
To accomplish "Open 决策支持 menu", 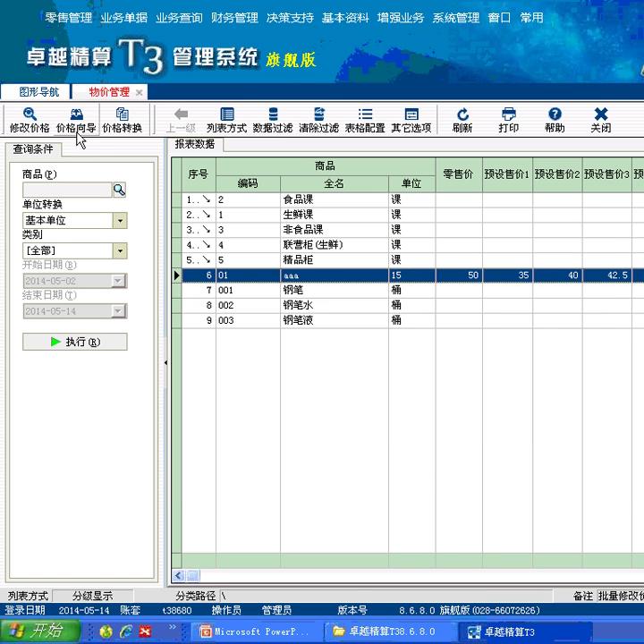I will pos(290,18).
